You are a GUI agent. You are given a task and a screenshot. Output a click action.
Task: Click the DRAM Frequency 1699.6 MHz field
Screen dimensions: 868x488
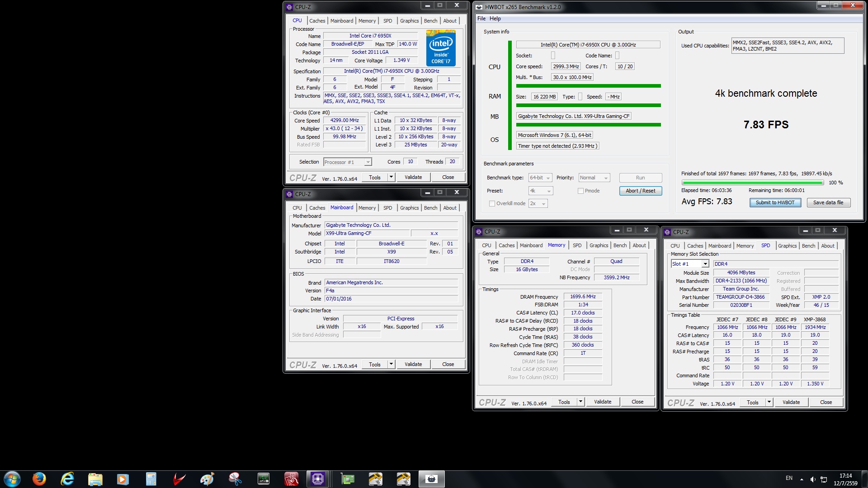(583, 297)
